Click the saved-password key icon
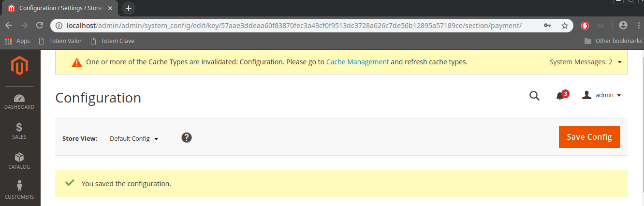The height and width of the screenshot is (206, 644). click(x=547, y=26)
